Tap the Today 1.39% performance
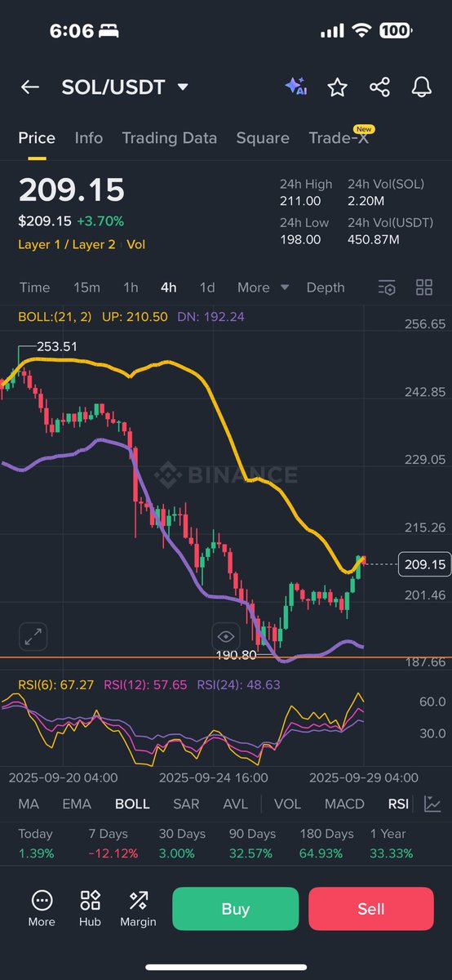Screen dimensions: 452x980 35,844
